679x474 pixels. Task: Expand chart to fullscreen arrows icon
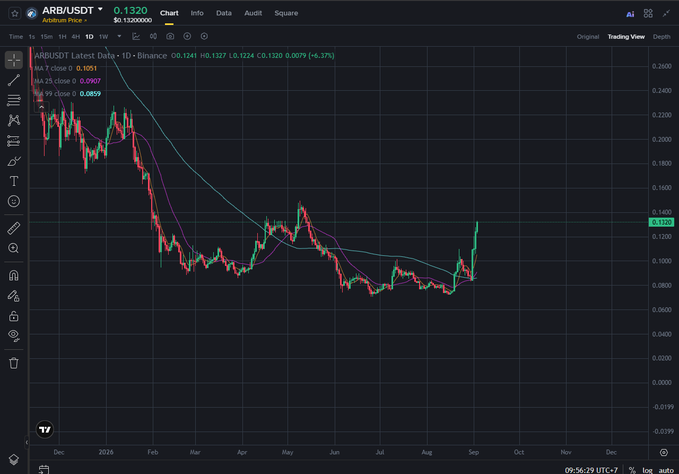click(666, 13)
